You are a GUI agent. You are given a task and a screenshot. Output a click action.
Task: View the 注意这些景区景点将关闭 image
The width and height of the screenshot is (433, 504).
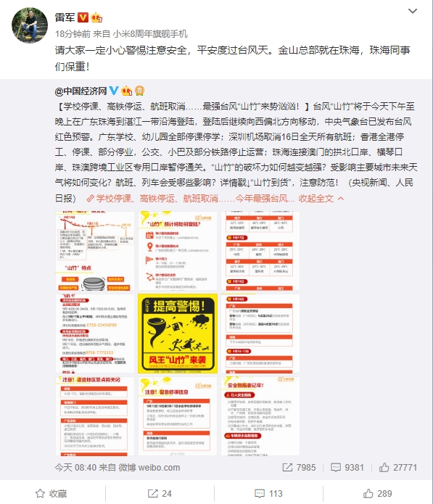pyautogui.click(x=95, y=416)
